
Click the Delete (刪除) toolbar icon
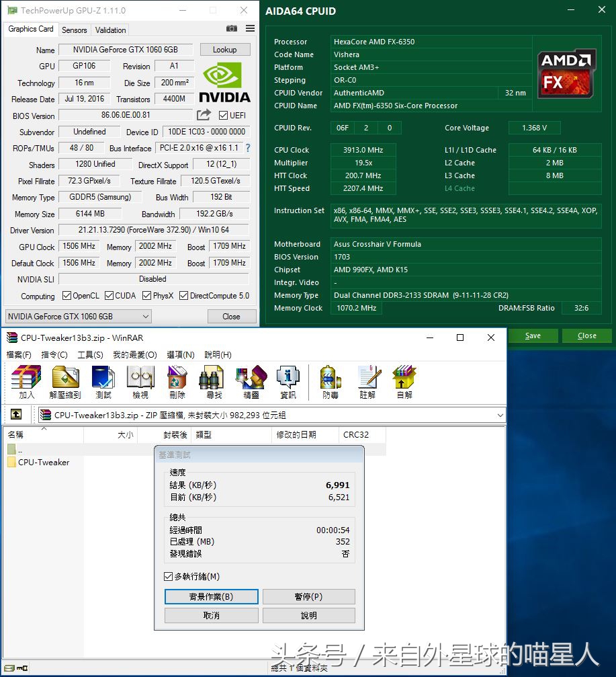(x=177, y=382)
